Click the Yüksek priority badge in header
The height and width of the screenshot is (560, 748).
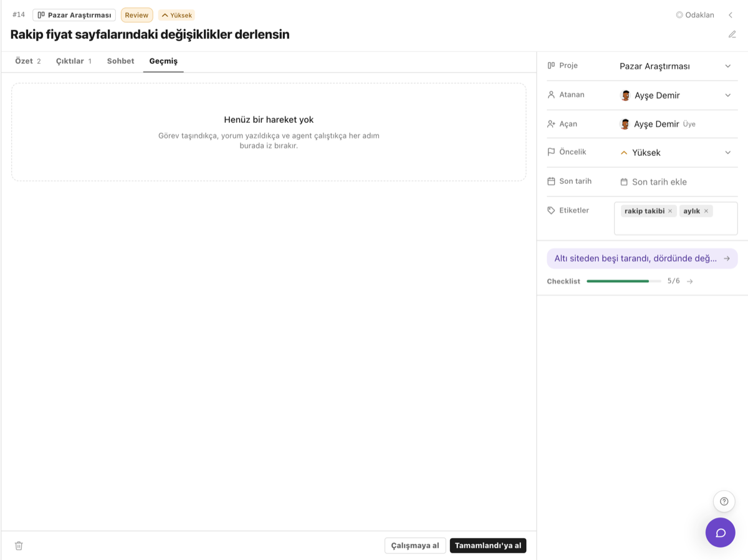pyautogui.click(x=176, y=15)
